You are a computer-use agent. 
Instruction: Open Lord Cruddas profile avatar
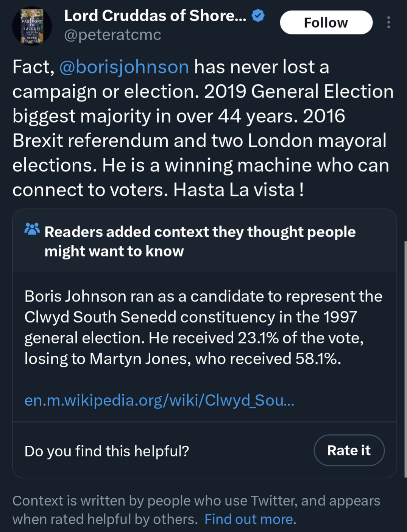[x=32, y=26]
